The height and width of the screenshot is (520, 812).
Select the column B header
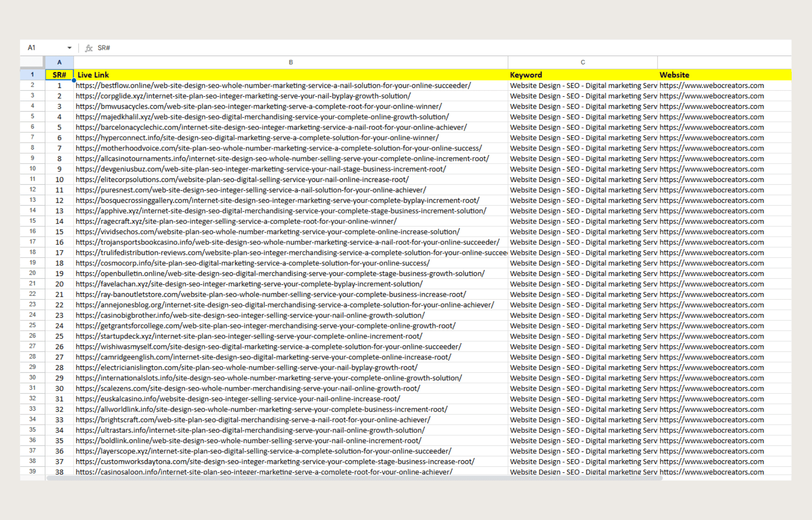pos(291,62)
